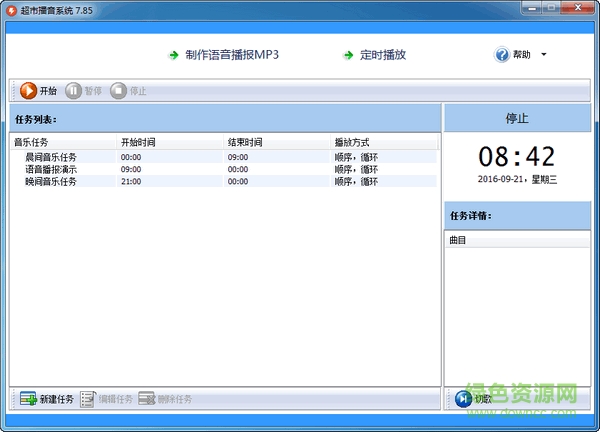Screen dimensions: 600x432
Task: Pause playback using 暂停 button
Action: click(83, 91)
